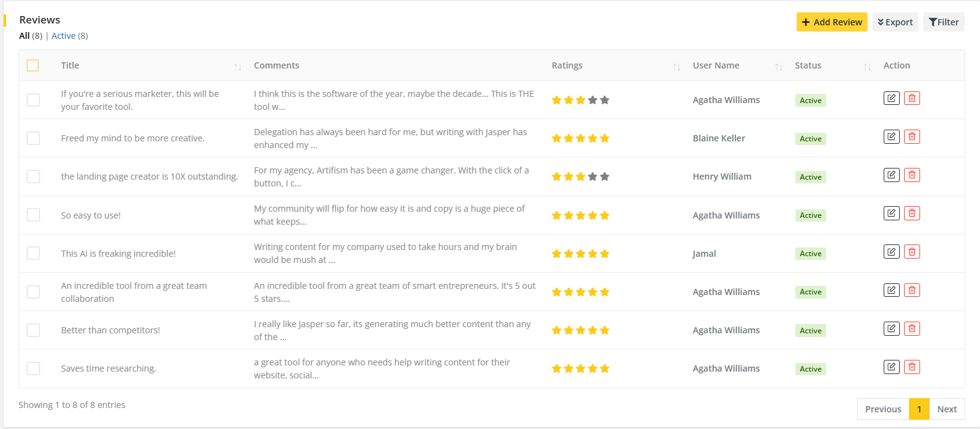This screenshot has height=429, width=980.
Task: Select all reviews with header checkbox
Action: (x=33, y=65)
